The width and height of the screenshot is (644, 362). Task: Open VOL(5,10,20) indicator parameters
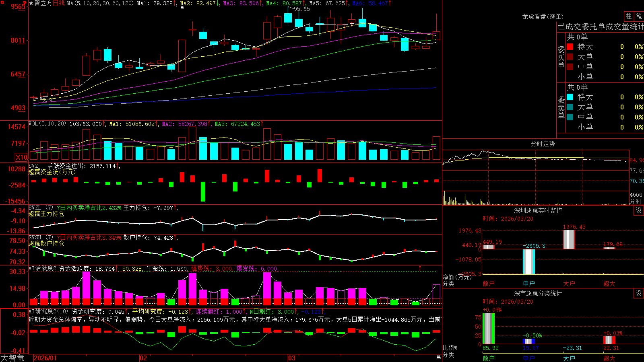click(47, 124)
